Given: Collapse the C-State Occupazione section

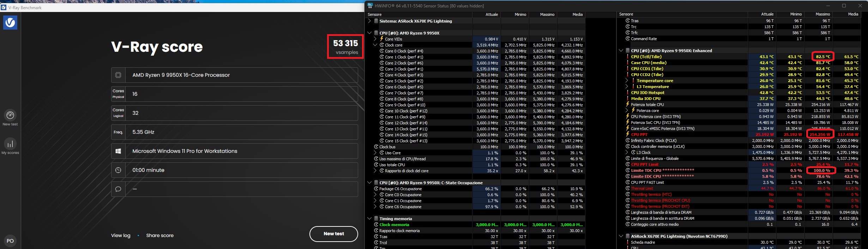Looking at the screenshot, I should (369, 183).
